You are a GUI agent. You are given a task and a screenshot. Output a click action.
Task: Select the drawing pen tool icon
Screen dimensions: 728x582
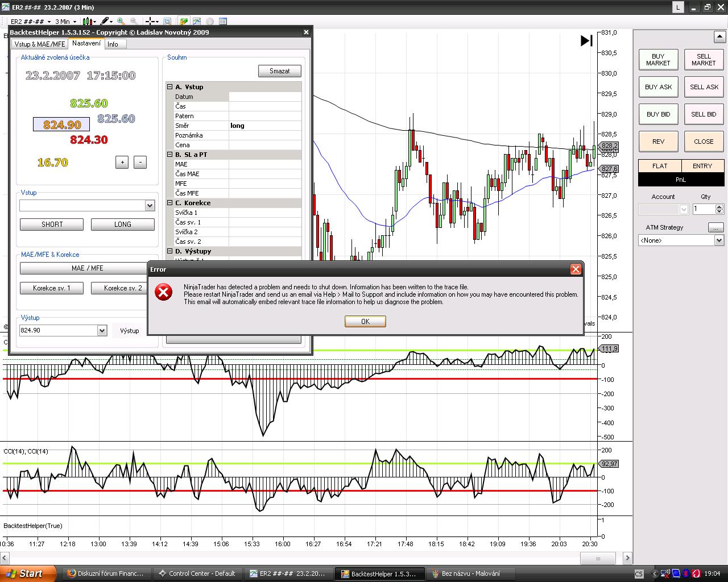(105, 22)
